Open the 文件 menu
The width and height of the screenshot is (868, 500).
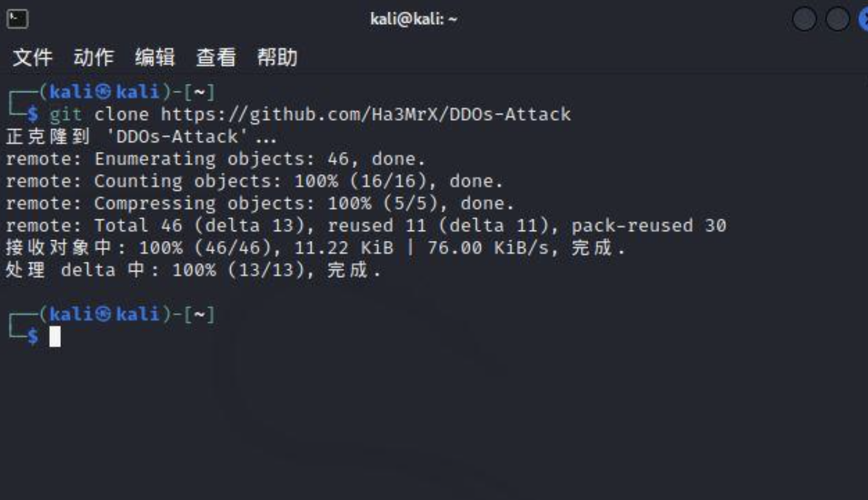(x=32, y=58)
